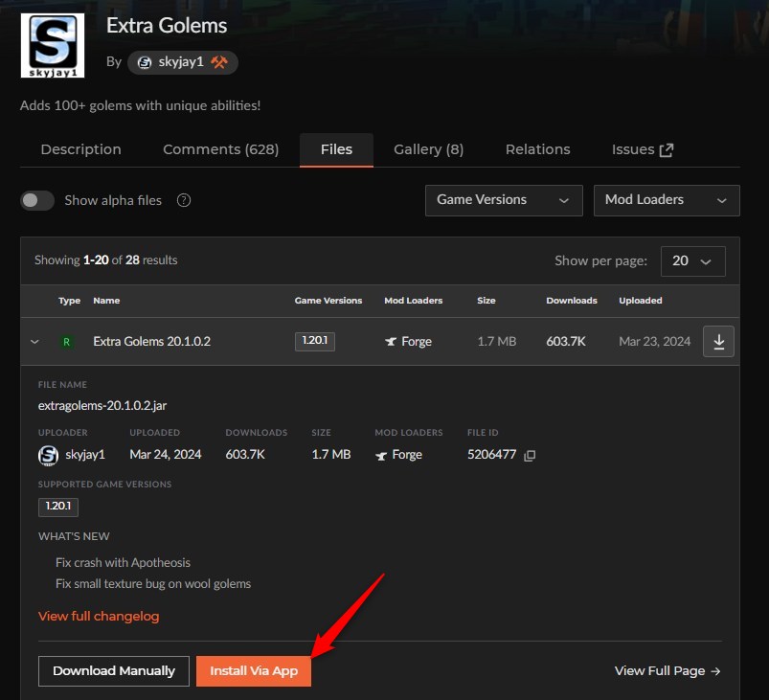The height and width of the screenshot is (700, 769).
Task: Click the Fix crash with Apotheosis changelog line
Action: coord(124,563)
